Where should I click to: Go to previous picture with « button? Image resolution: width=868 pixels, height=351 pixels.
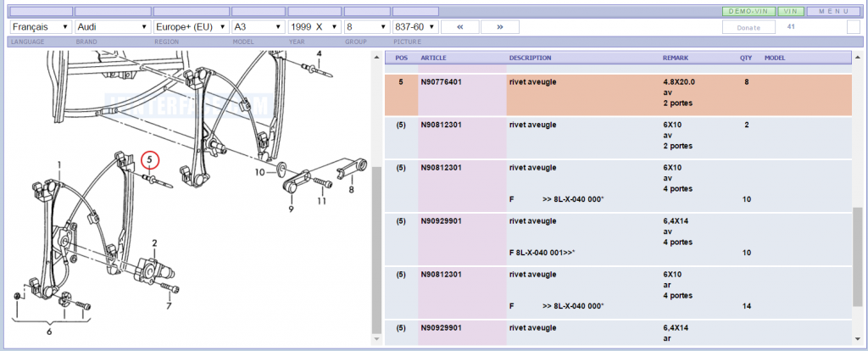point(460,26)
